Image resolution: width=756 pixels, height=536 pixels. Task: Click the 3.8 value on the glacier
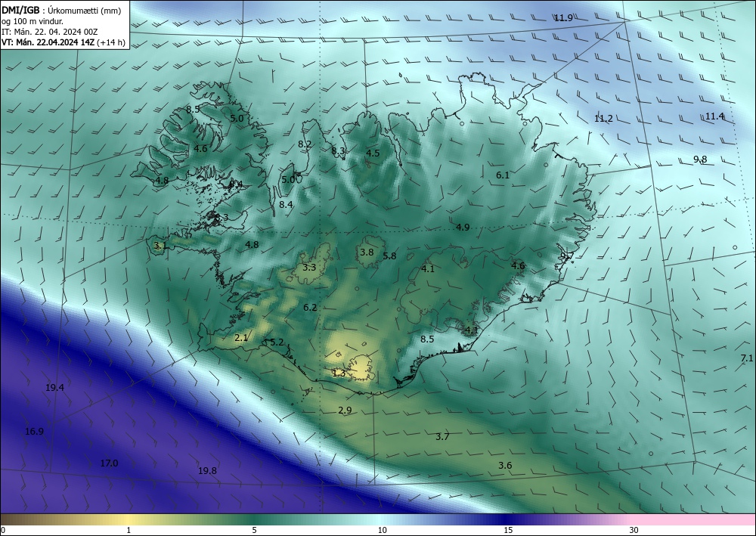click(x=367, y=253)
